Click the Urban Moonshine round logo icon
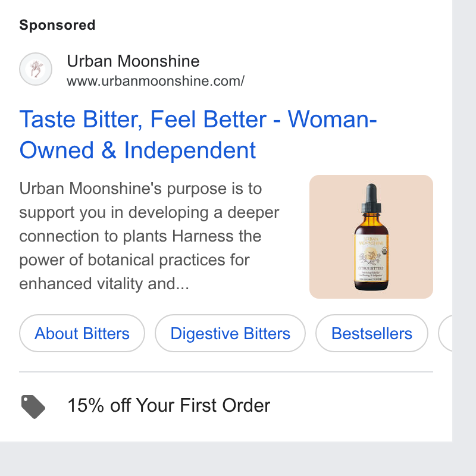Image resolution: width=476 pixels, height=476 pixels. [x=36, y=69]
